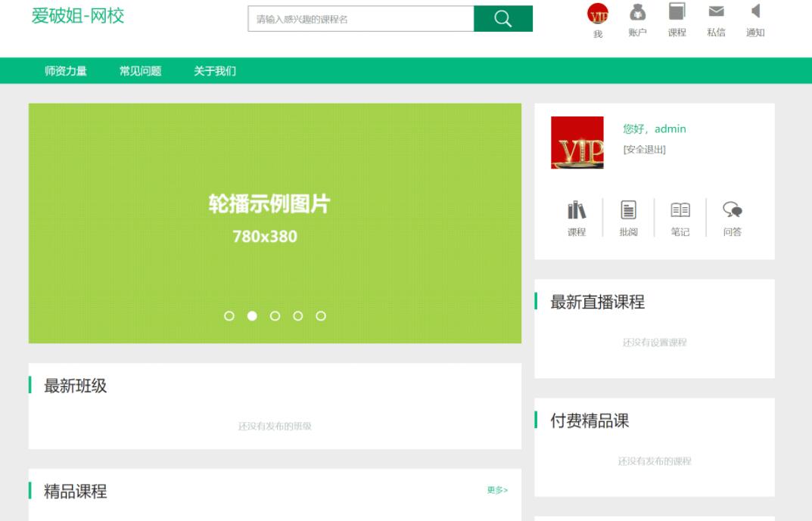Click the 还没有设置课程 text

coord(655,343)
